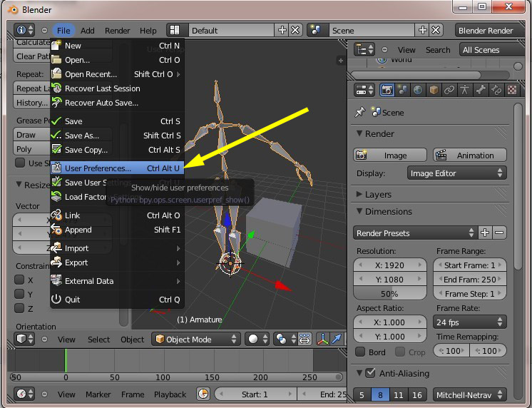
Task: Toggle the pin icon beside Scene
Action: pos(360,112)
